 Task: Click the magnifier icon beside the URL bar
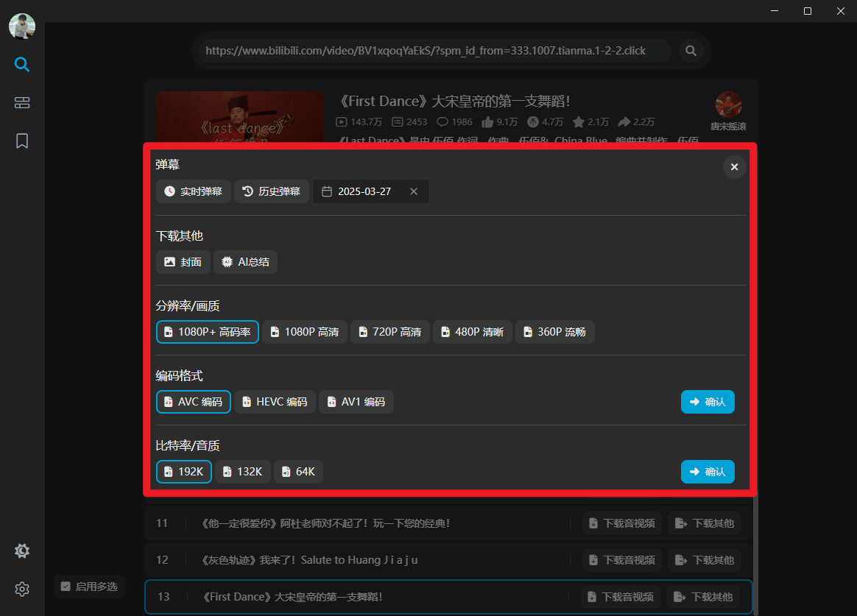(691, 50)
